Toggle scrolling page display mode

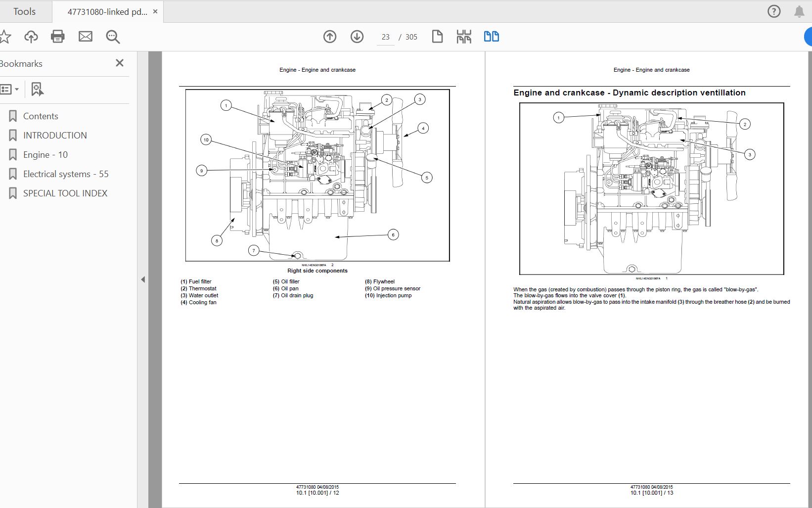click(x=464, y=37)
